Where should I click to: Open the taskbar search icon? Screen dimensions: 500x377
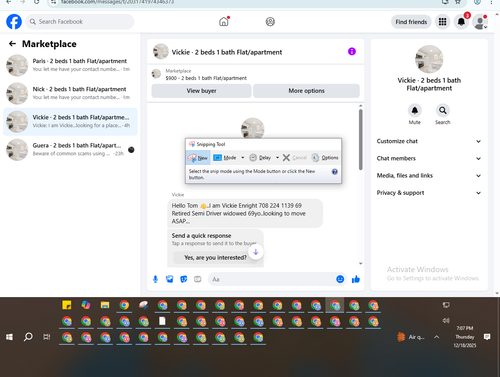28,337
